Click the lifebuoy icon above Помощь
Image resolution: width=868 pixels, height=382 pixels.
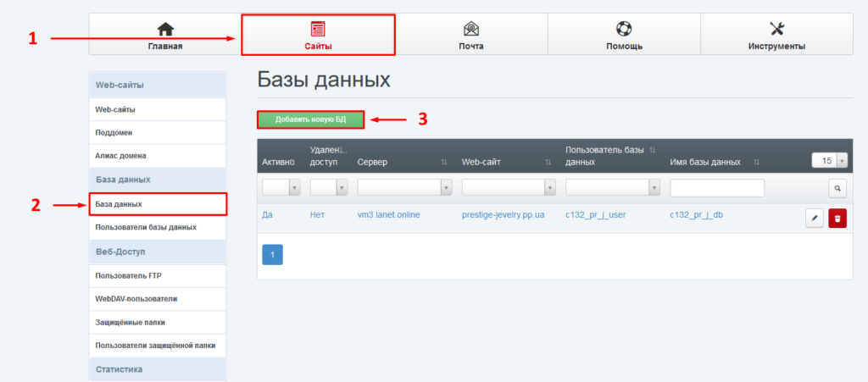pos(623,30)
